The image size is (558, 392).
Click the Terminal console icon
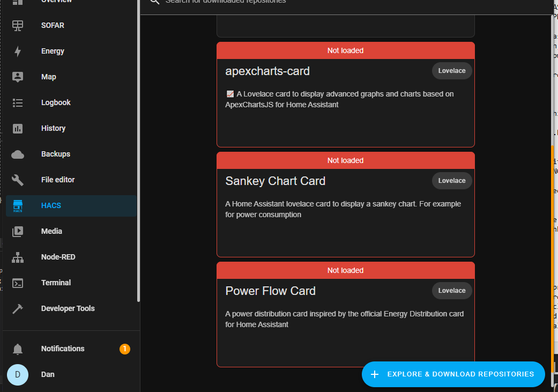(x=18, y=283)
